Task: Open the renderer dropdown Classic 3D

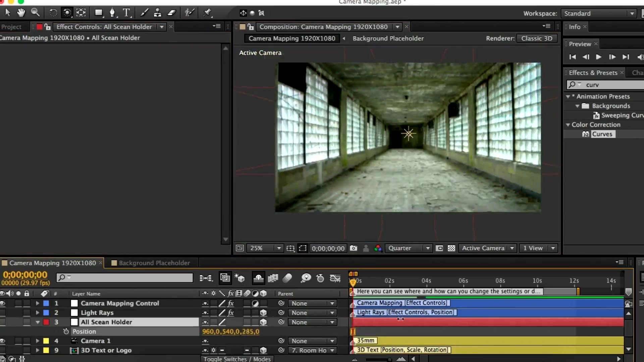Action: coord(537,38)
